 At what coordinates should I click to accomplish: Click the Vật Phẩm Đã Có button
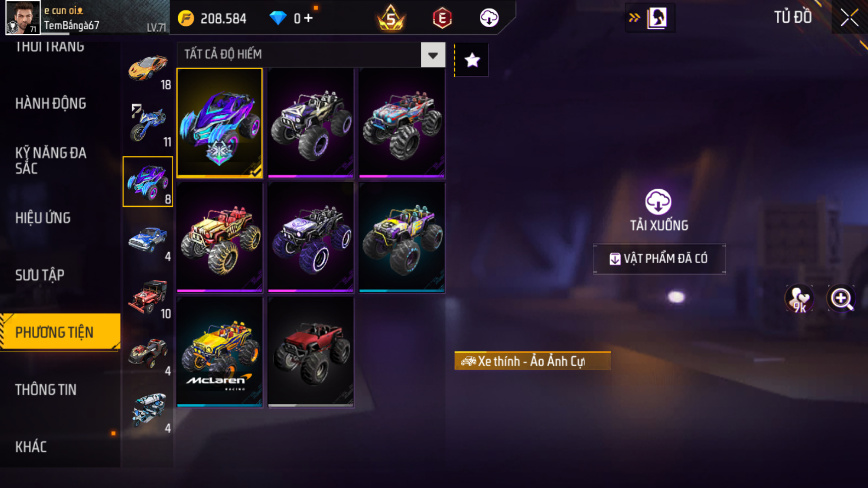[x=659, y=259]
